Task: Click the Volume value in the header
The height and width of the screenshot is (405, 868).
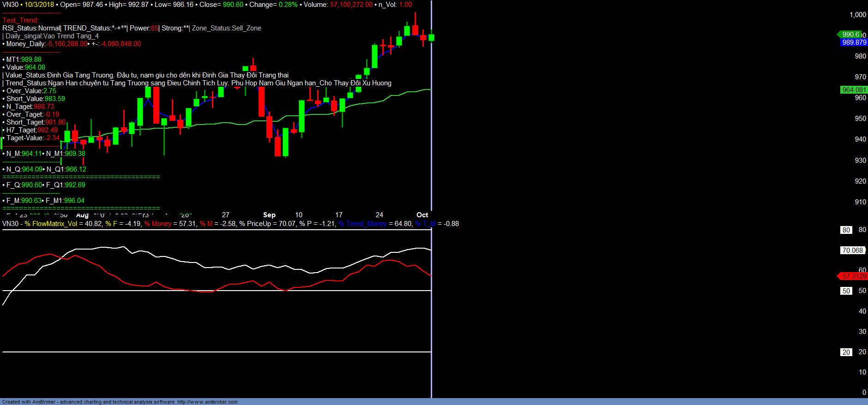Action: (351, 5)
